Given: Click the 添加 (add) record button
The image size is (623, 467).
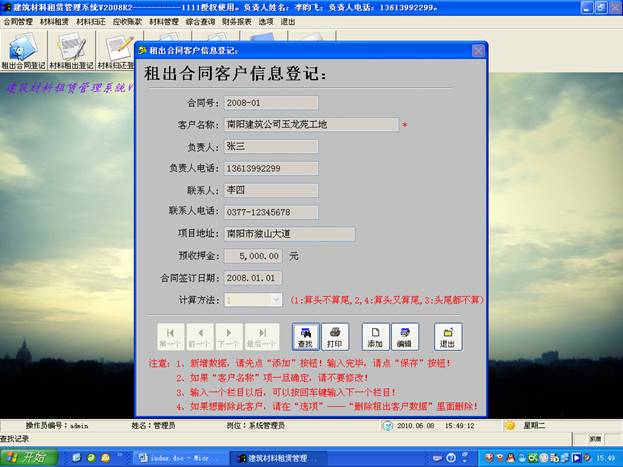Looking at the screenshot, I should [375, 336].
